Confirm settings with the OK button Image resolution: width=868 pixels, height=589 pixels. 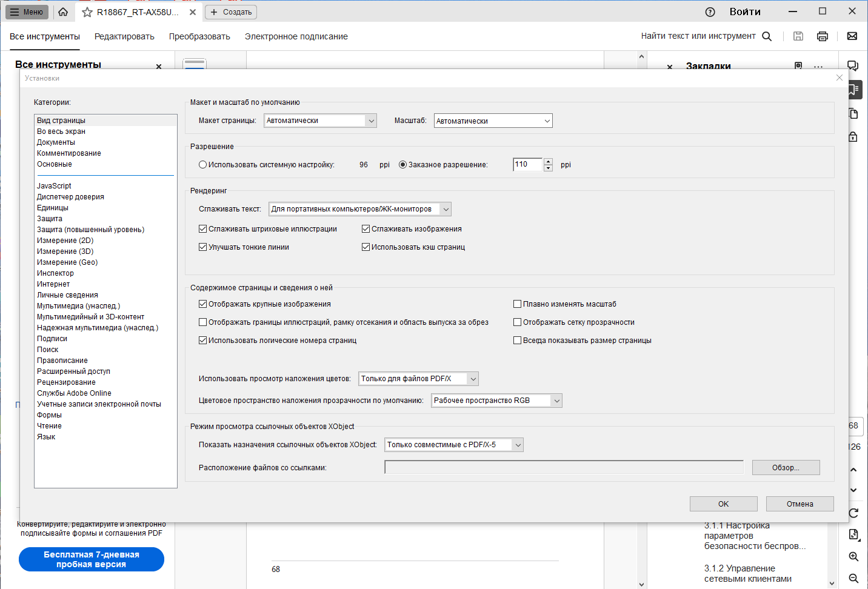pos(723,504)
